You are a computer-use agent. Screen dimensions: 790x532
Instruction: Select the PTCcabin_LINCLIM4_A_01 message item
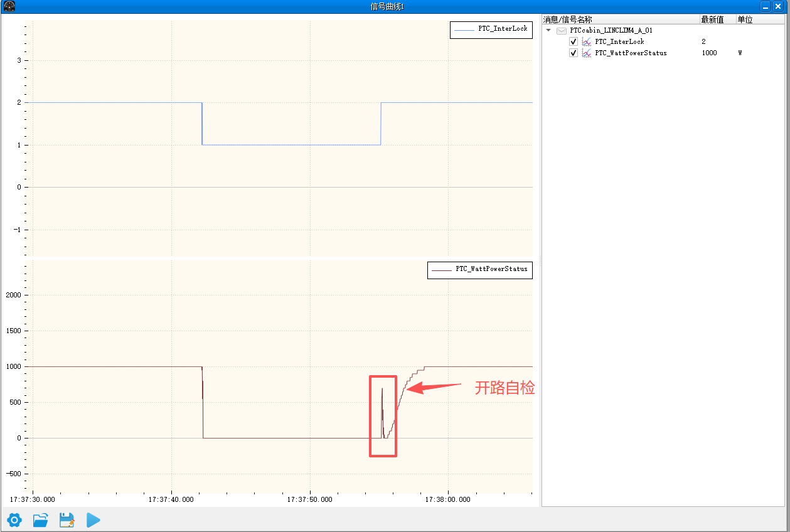pyautogui.click(x=611, y=30)
